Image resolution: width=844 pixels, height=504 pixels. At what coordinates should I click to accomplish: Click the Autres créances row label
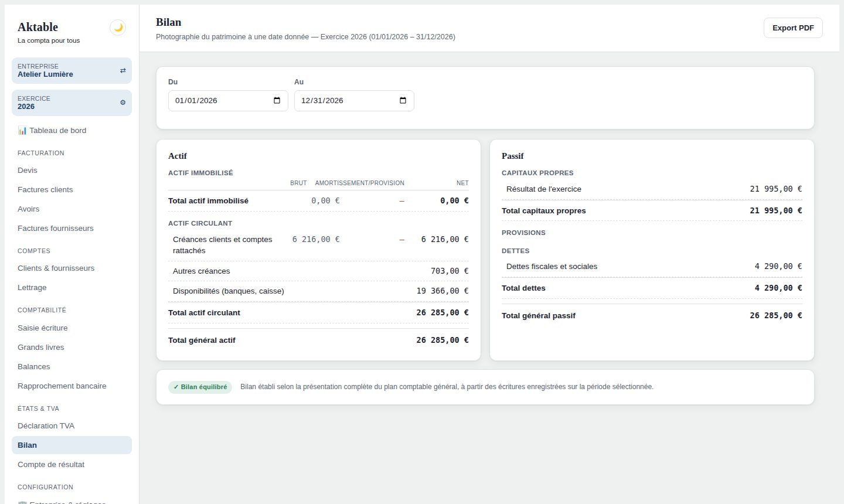coord(201,271)
